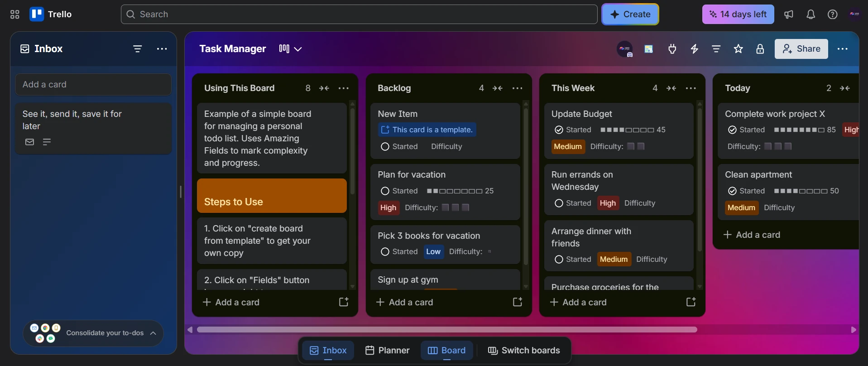Uncheck Started on Clean apartment card
This screenshot has width=868, height=366.
732,191
